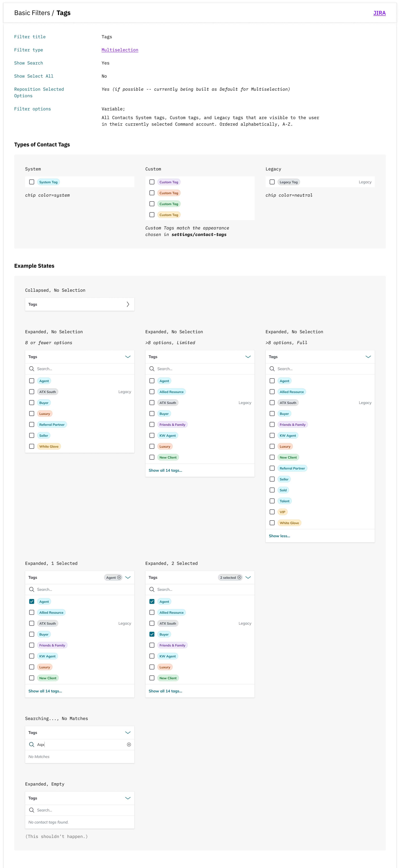The width and height of the screenshot is (400, 868).
Task: Remove the Agent chip in Tags header
Action: tap(119, 577)
